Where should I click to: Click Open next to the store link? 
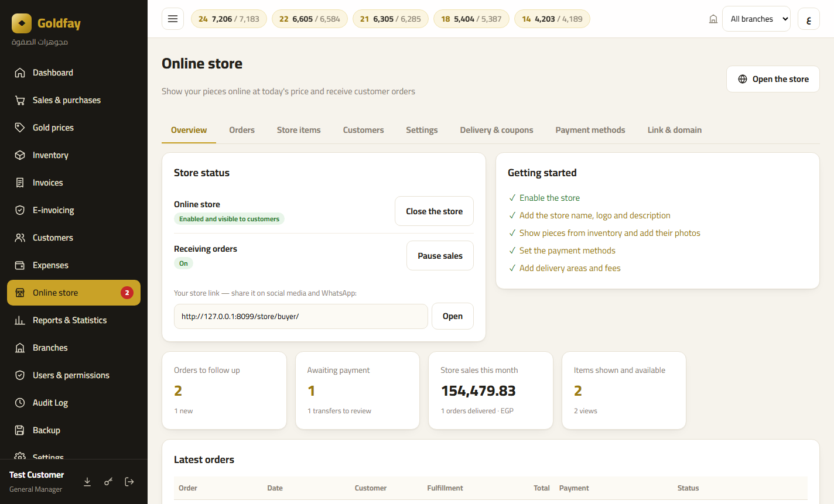(453, 316)
